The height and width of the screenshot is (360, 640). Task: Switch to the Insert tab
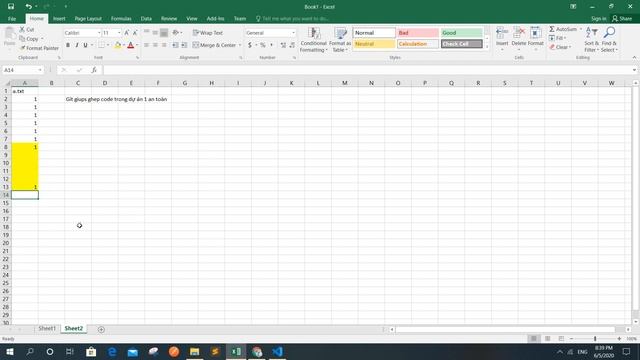[x=59, y=18]
